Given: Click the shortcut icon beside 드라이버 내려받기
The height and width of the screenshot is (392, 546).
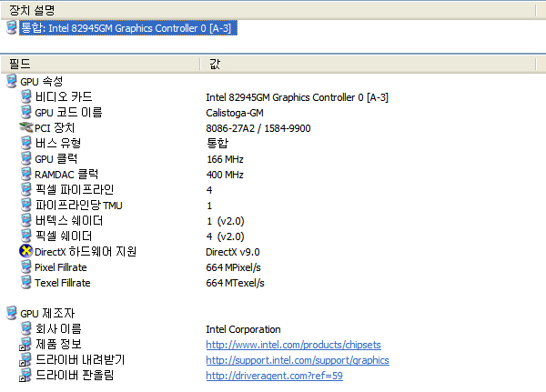Looking at the screenshot, I should coord(25,359).
